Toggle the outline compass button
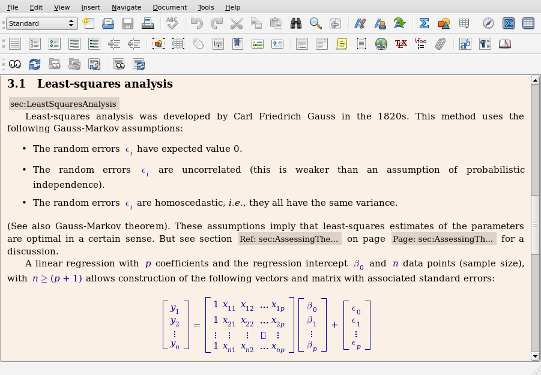The width and height of the screenshot is (541, 375). [488, 23]
